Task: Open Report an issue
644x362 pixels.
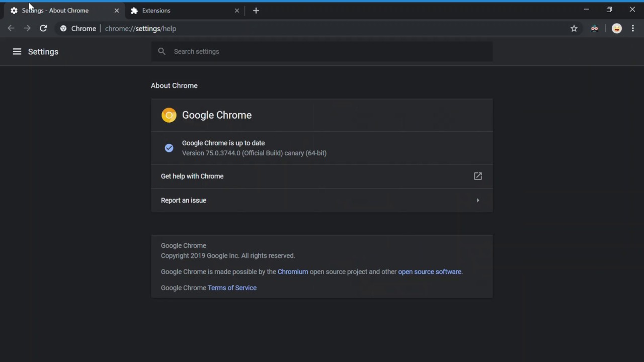Action: (322, 200)
